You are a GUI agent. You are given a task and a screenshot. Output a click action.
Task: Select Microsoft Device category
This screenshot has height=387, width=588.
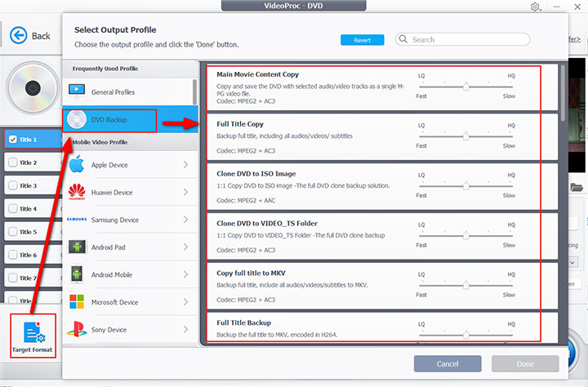130,302
